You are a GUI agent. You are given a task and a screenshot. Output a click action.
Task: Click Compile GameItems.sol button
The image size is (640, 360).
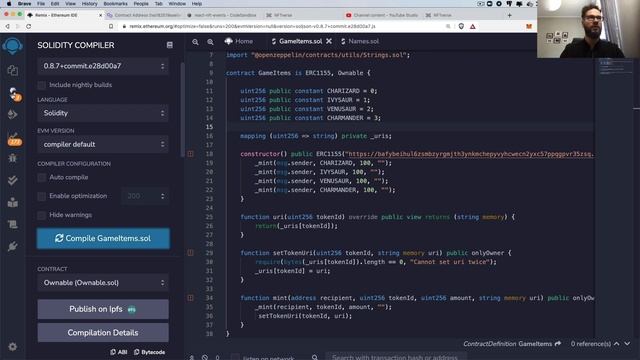(x=103, y=238)
